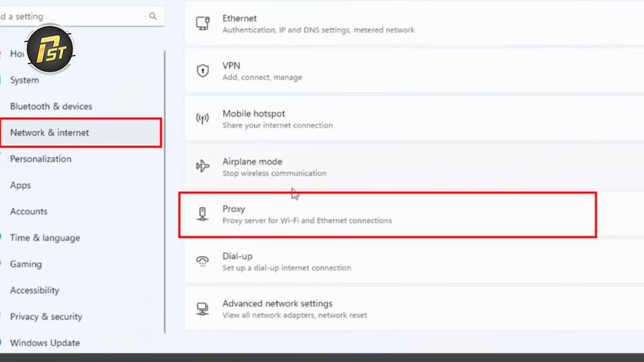Click the Find a setting search box
Screen dimensions: 644x362
pos(82,16)
